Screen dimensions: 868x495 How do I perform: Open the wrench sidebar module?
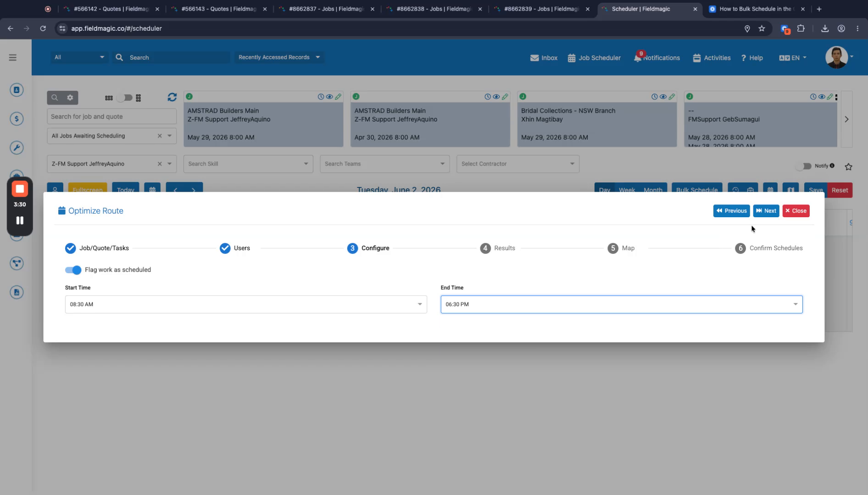pos(17,148)
